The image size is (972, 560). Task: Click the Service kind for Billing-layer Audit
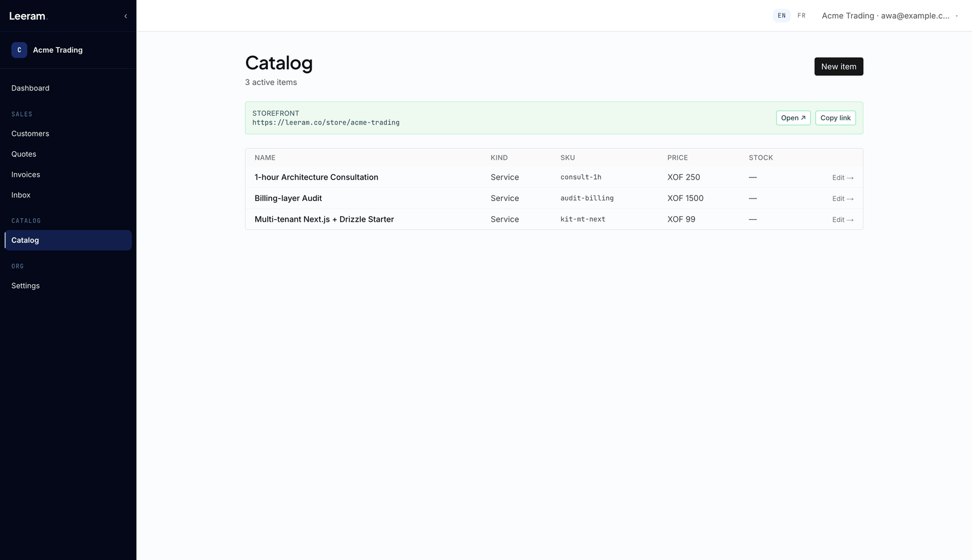[x=505, y=198]
